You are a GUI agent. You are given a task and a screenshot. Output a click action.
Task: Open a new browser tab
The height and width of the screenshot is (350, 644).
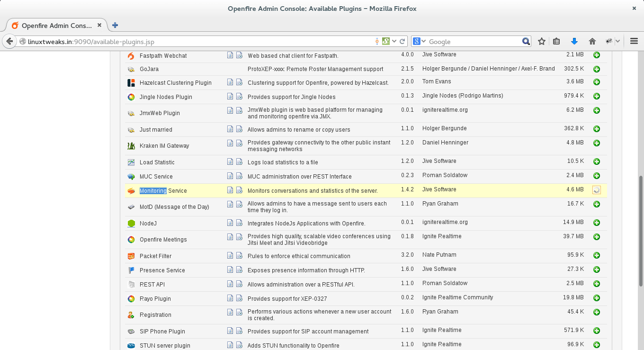point(115,26)
